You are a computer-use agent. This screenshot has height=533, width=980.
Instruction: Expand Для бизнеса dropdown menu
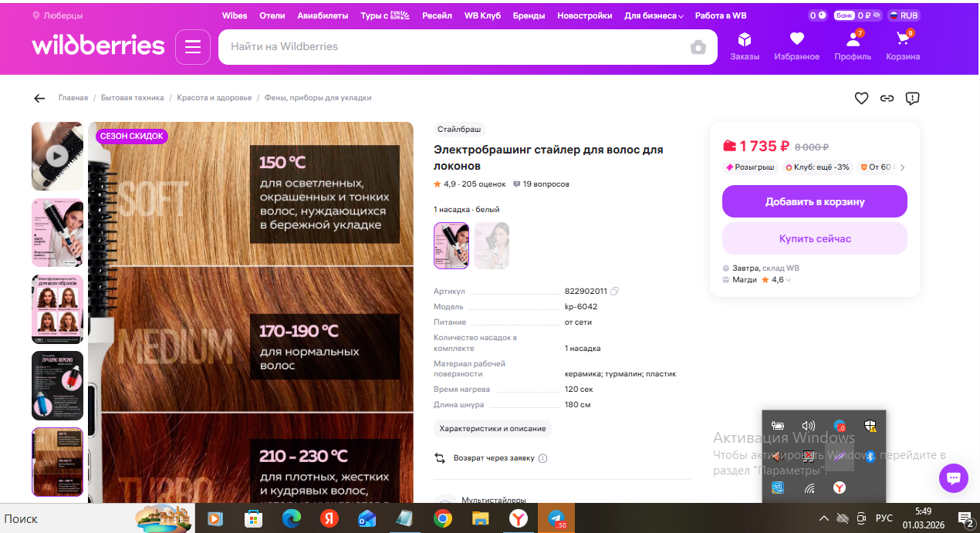tap(654, 15)
